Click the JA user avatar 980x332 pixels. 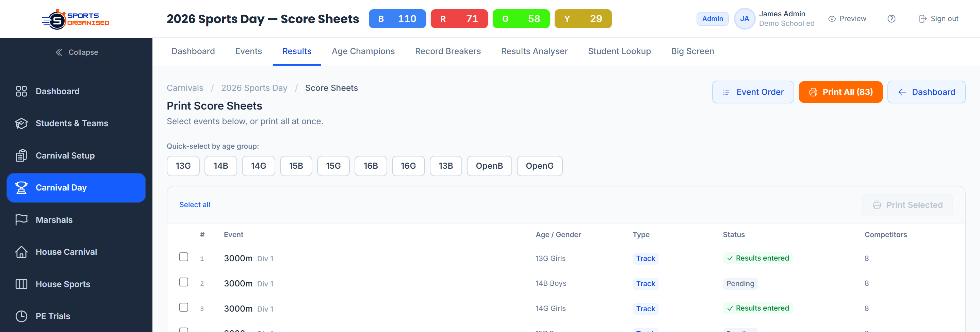745,19
